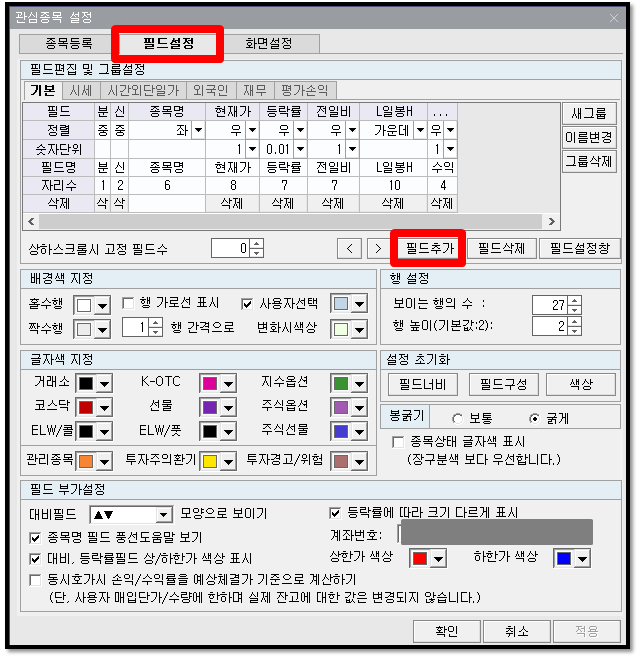Screen dimensions: 641x657
Task: Select the 시세 group tab
Action: [81, 90]
